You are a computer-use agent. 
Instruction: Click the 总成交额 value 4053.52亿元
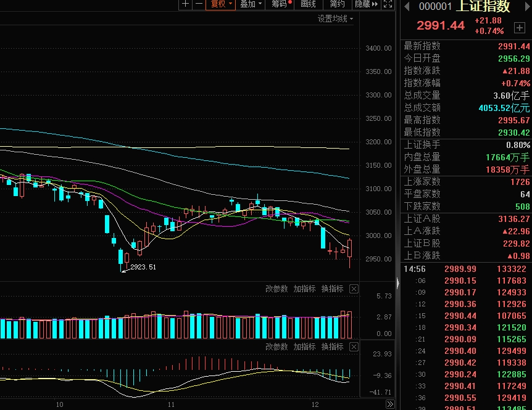pos(504,108)
